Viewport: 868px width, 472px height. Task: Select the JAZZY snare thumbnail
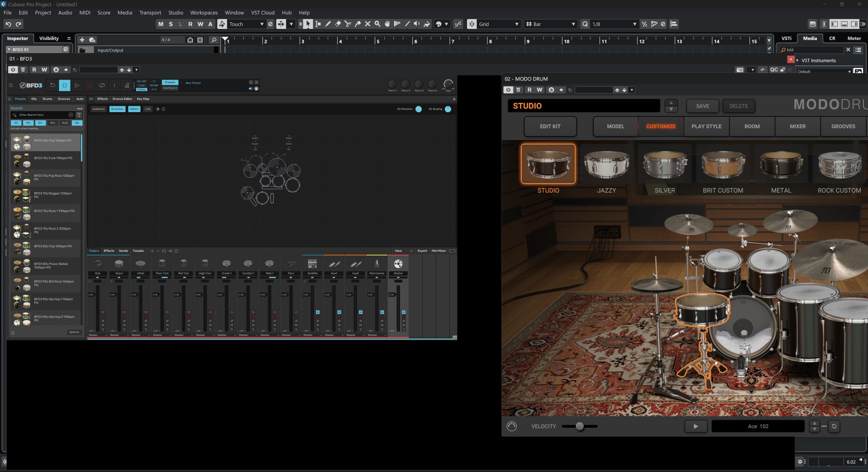606,165
